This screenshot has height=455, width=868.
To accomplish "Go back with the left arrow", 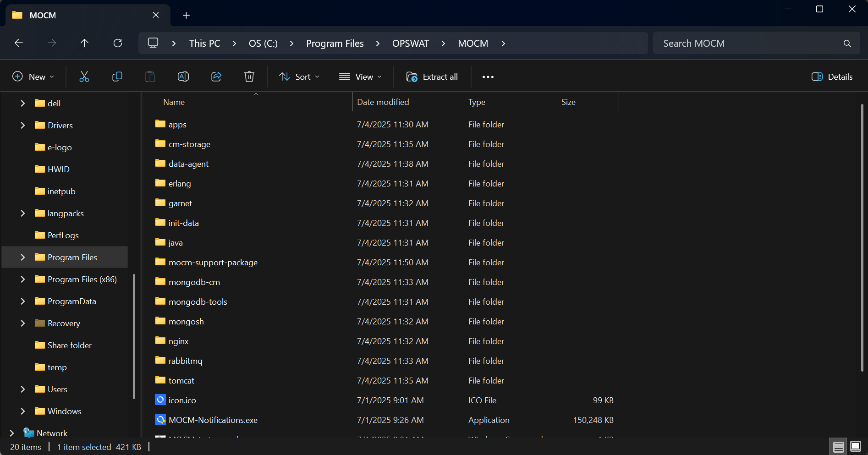I will click(x=19, y=43).
